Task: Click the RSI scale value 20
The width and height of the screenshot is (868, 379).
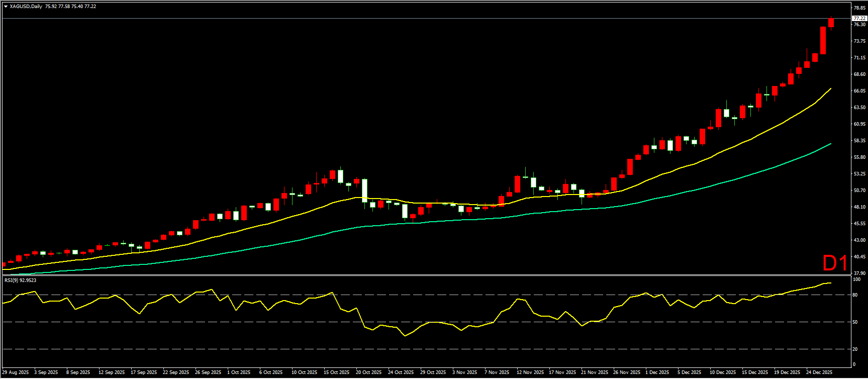Action: tap(855, 349)
